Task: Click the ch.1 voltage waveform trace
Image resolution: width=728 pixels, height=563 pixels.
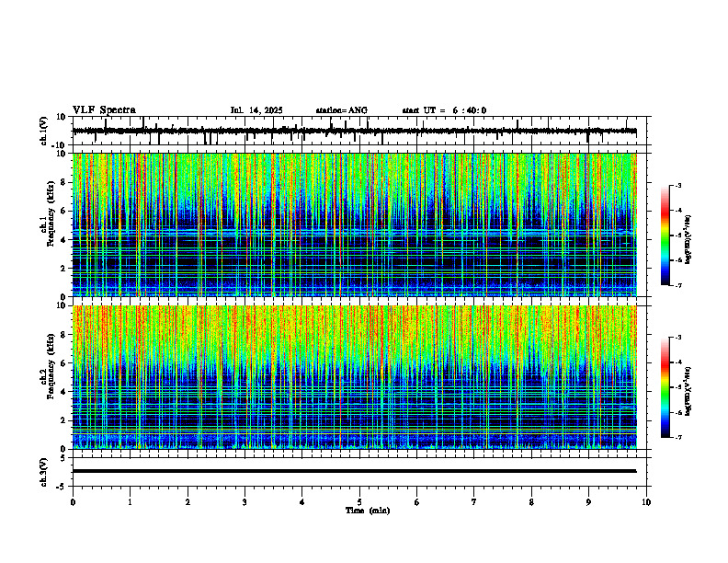Action: (354, 132)
